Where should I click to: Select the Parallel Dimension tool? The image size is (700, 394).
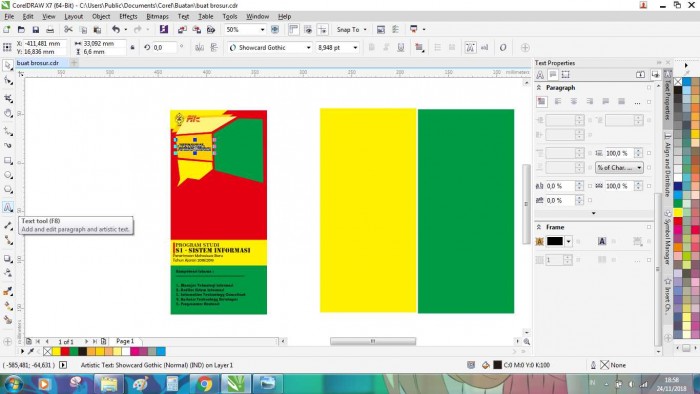[x=8, y=226]
